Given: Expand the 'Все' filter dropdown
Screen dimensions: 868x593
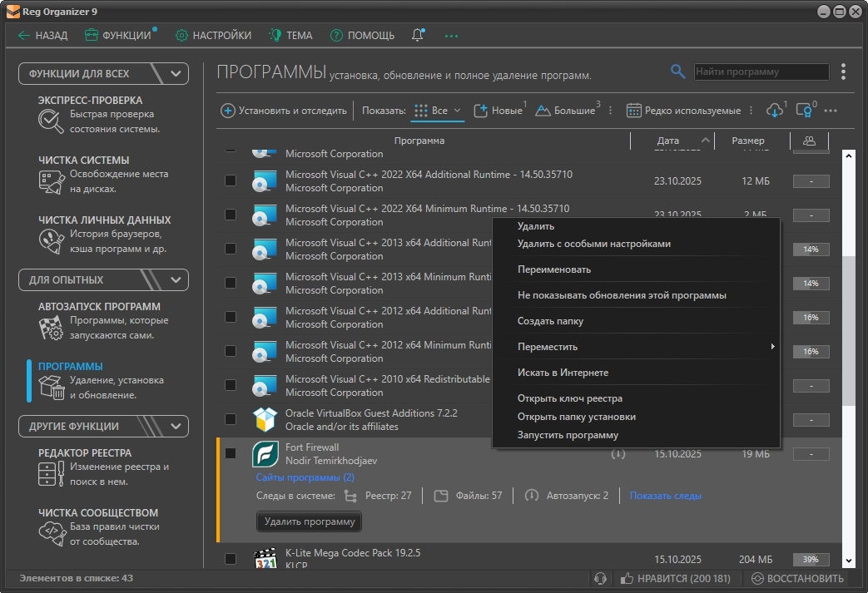Looking at the screenshot, I should coord(457,111).
